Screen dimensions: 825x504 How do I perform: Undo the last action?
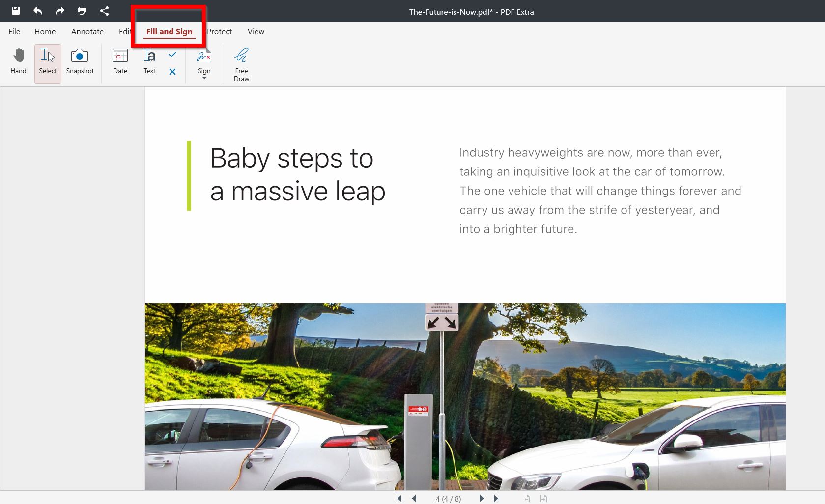coord(37,11)
